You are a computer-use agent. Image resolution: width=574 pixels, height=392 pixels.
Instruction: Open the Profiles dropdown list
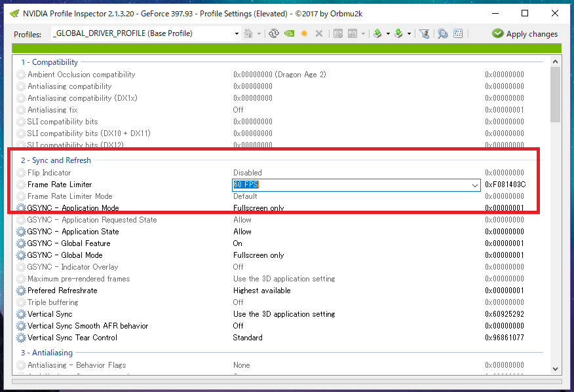pyautogui.click(x=237, y=33)
